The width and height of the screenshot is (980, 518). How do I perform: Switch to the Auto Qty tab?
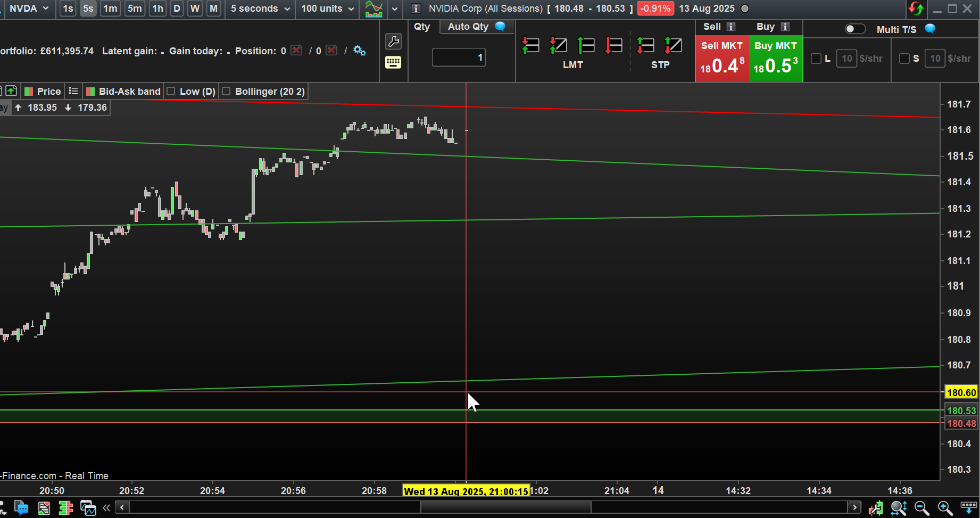pos(476,27)
